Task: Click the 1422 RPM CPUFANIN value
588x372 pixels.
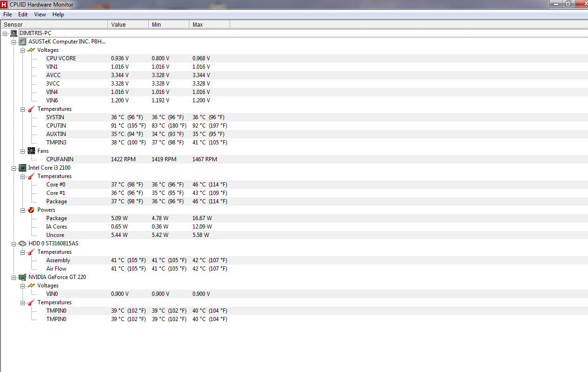Action: click(x=123, y=159)
